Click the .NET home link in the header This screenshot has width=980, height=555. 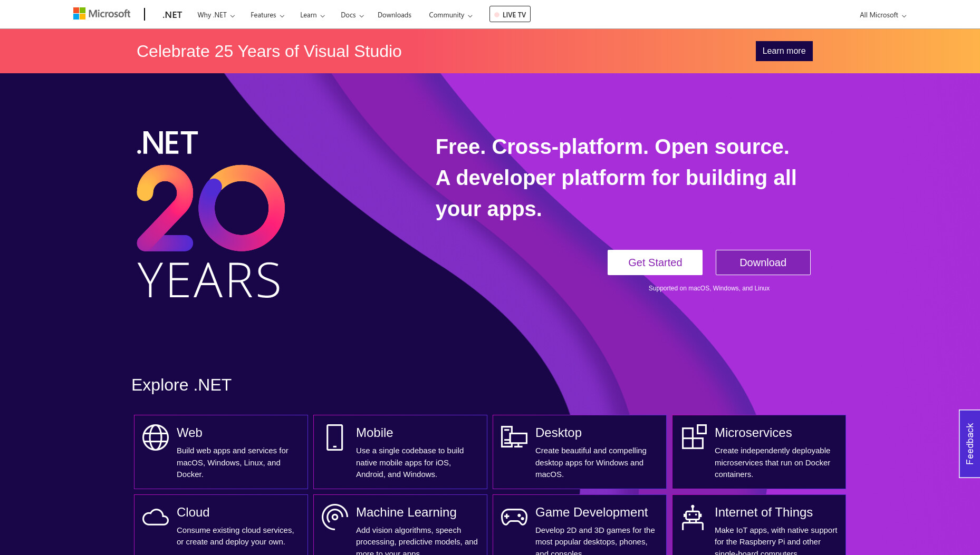point(172,15)
